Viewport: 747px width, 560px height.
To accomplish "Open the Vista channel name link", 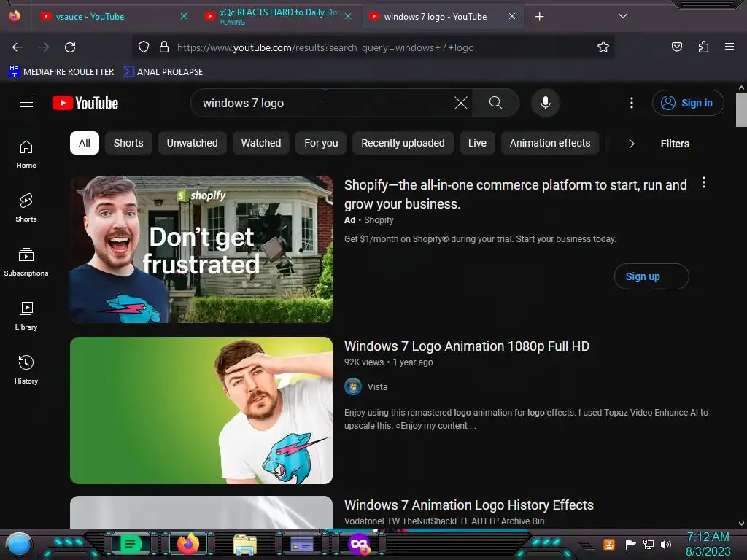I will click(x=377, y=387).
